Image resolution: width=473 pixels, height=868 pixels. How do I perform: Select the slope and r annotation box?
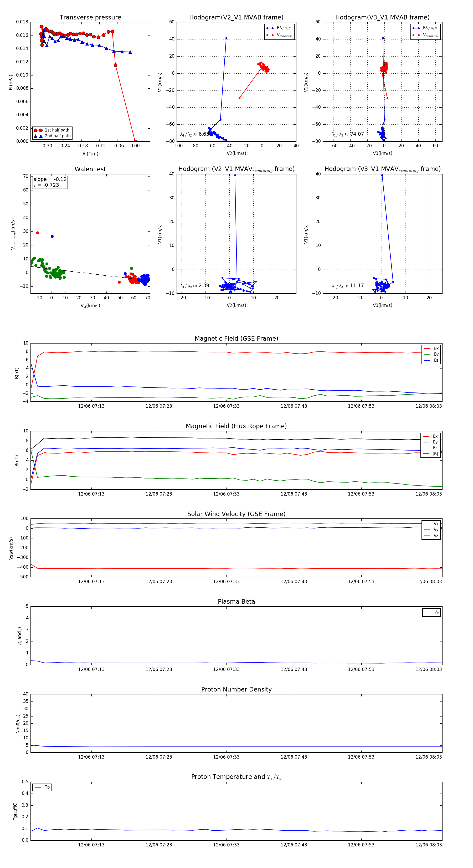tap(50, 182)
